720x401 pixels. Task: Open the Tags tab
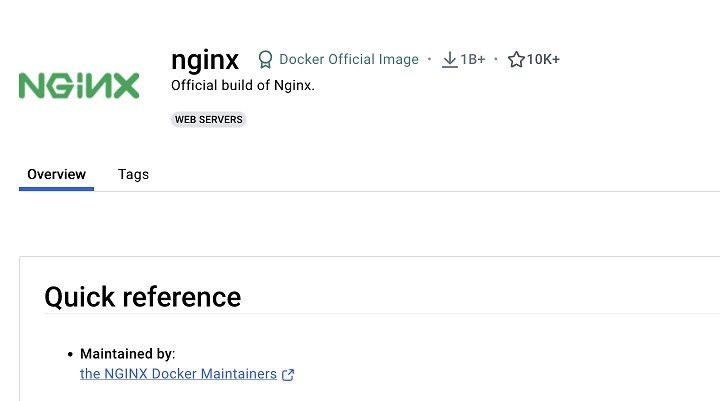pos(133,174)
